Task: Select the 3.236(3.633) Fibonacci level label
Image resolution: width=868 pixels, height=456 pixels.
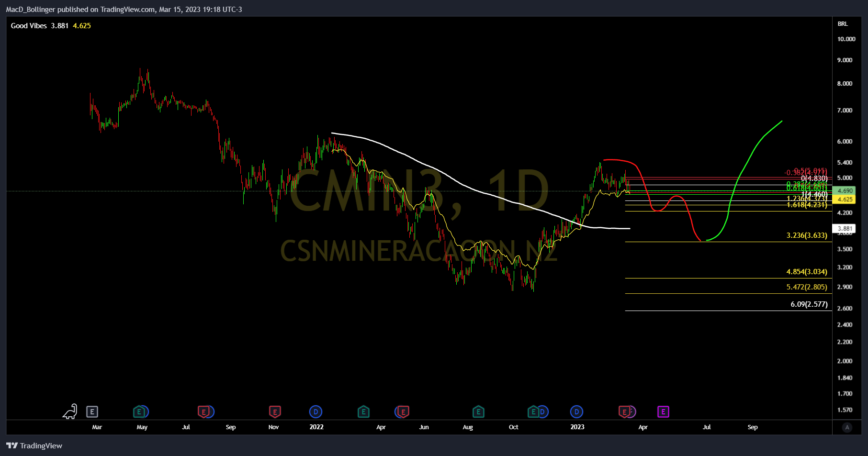Action: [807, 235]
